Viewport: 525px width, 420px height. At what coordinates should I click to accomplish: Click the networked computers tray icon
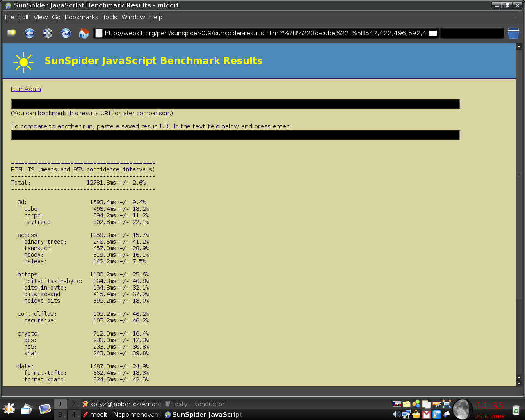(406, 414)
